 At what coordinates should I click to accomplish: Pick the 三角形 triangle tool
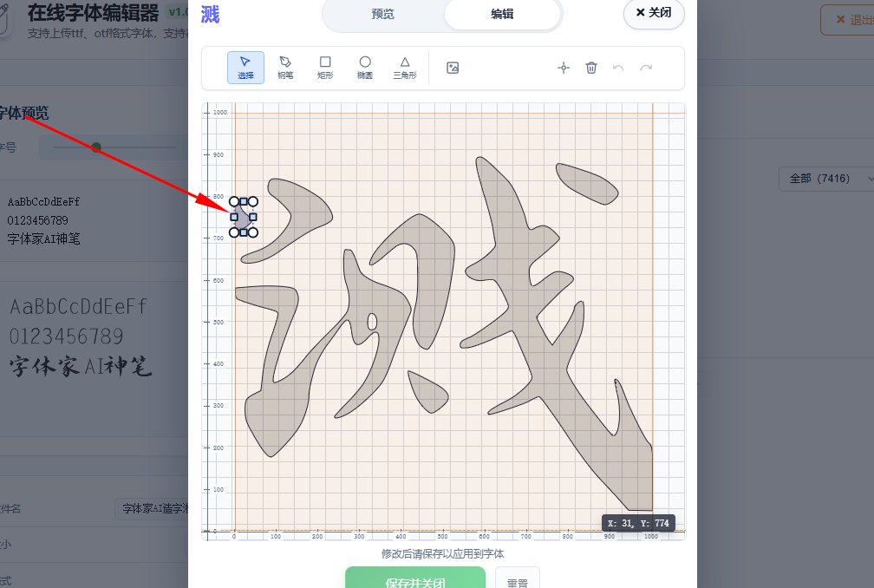pyautogui.click(x=405, y=67)
